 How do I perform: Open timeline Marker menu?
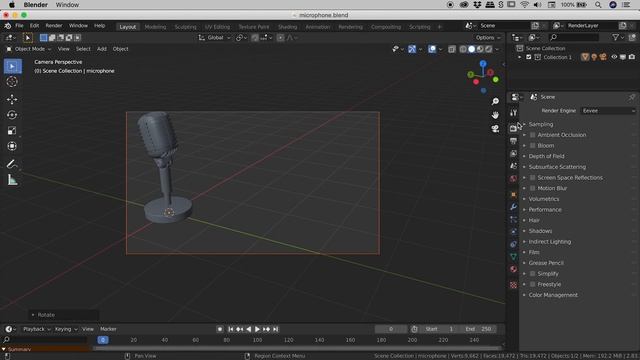click(x=108, y=329)
